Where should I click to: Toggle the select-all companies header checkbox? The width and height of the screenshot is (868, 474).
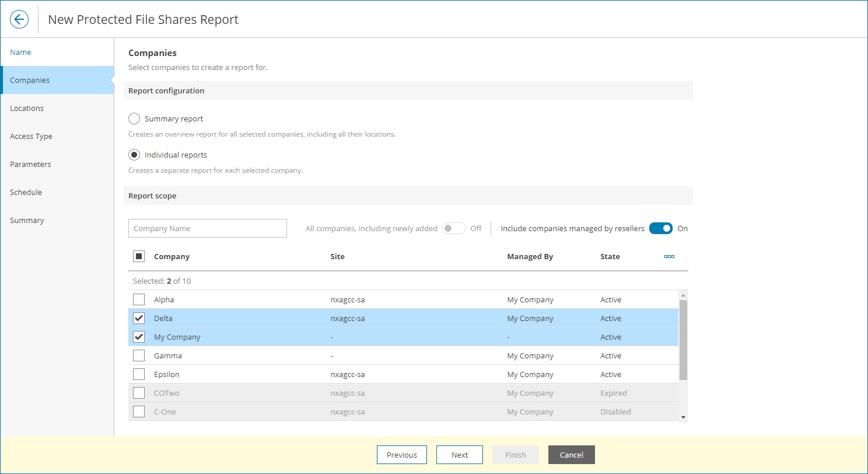139,256
